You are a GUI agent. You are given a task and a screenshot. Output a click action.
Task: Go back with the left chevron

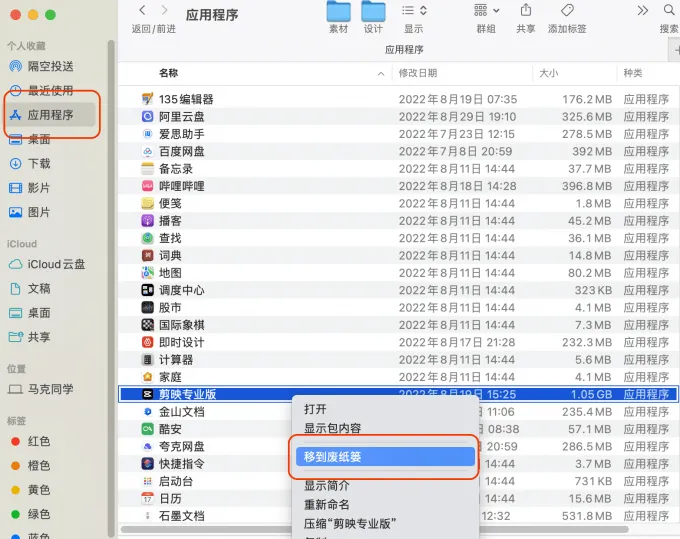pos(142,10)
